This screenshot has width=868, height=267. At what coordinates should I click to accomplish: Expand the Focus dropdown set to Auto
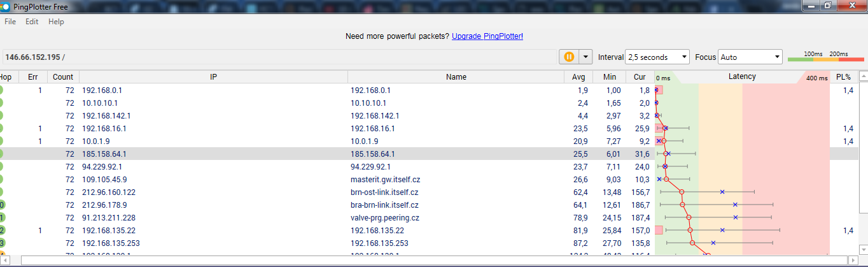coord(750,57)
